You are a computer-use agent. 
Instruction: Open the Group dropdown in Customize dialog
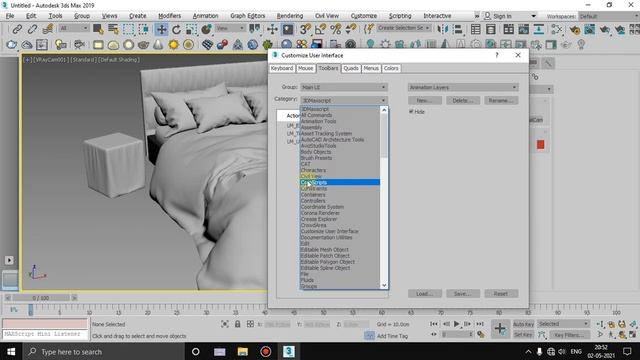coord(344,87)
